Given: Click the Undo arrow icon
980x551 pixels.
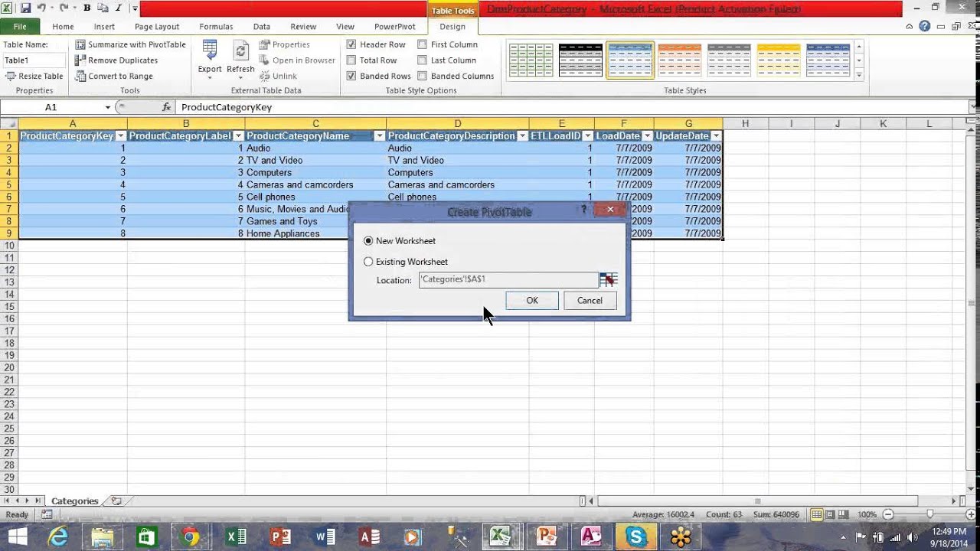Looking at the screenshot, I should coord(41,8).
